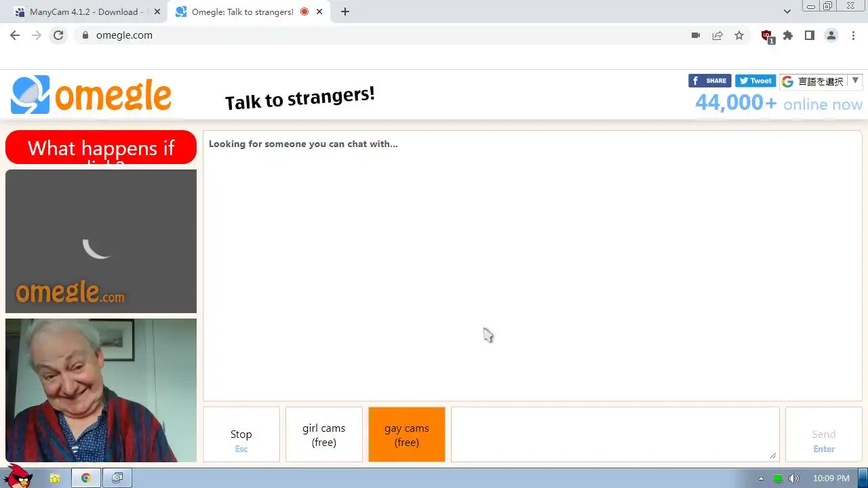Click the Chrome taskbar button
This screenshot has width=868, height=488.
86,478
